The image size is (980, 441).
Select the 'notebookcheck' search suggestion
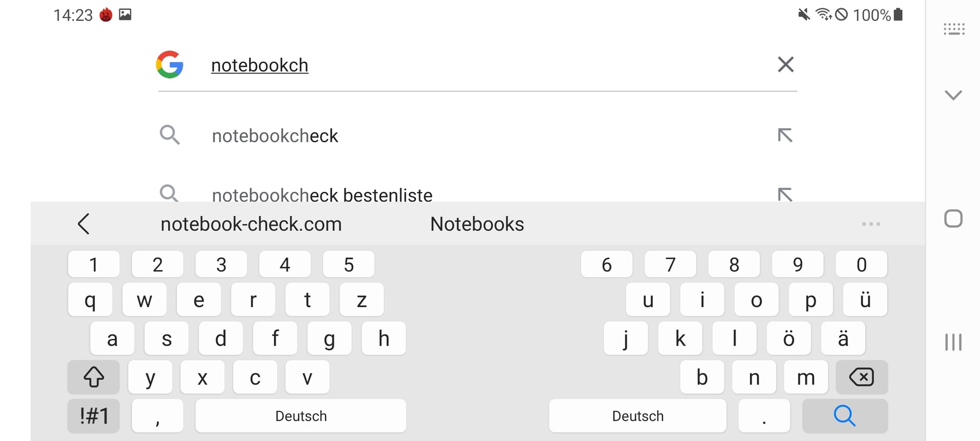tap(275, 136)
